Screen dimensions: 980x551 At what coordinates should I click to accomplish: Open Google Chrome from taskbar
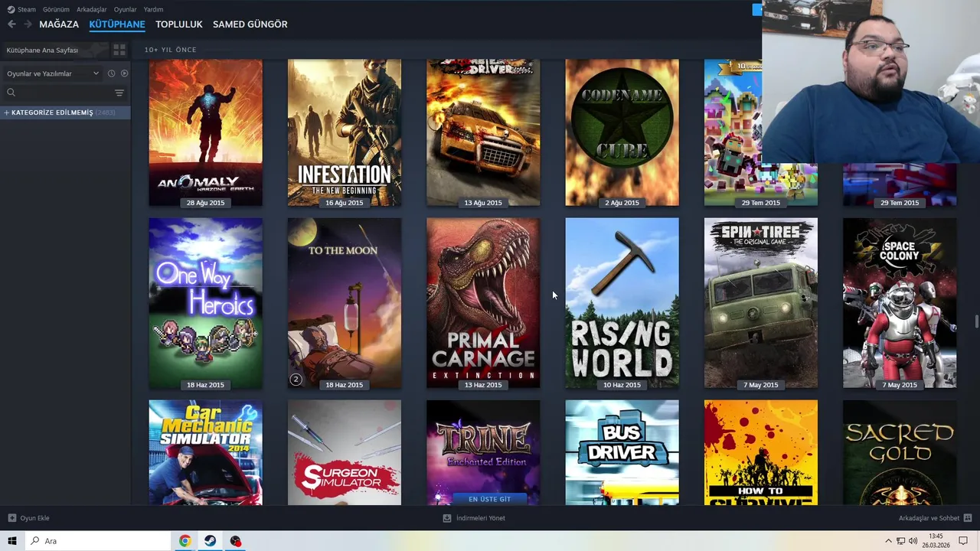coord(185,541)
